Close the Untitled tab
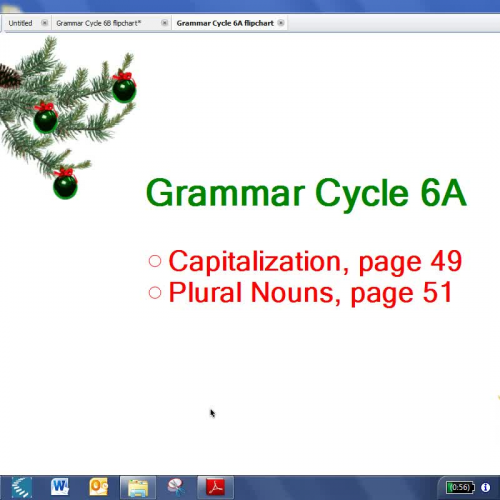This screenshot has height=500, width=500. coord(44,23)
